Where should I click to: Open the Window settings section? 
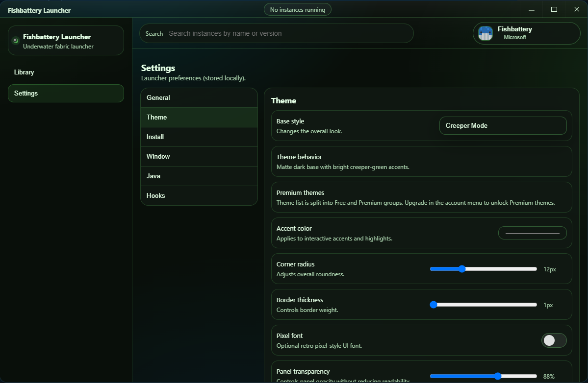point(199,156)
